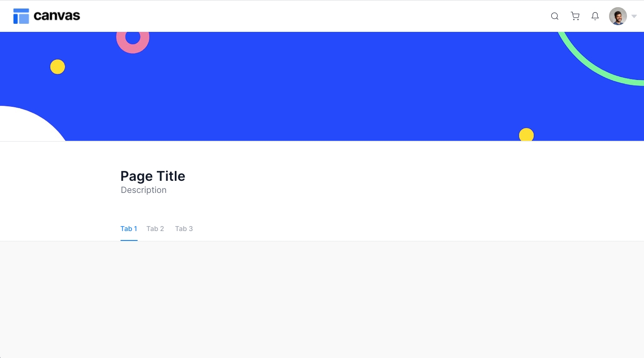
Task: Open the search icon in the header
Action: pyautogui.click(x=554, y=16)
